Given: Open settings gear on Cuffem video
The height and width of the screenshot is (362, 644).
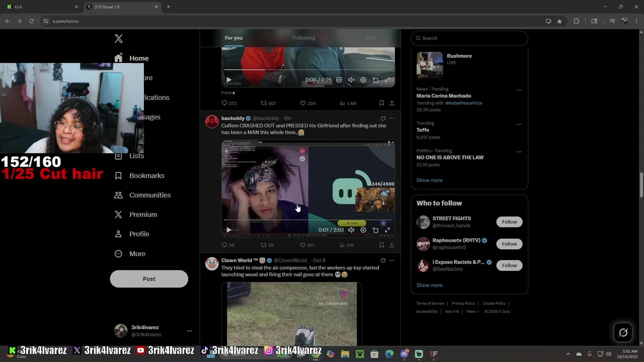Looking at the screenshot, I should pyautogui.click(x=363, y=230).
